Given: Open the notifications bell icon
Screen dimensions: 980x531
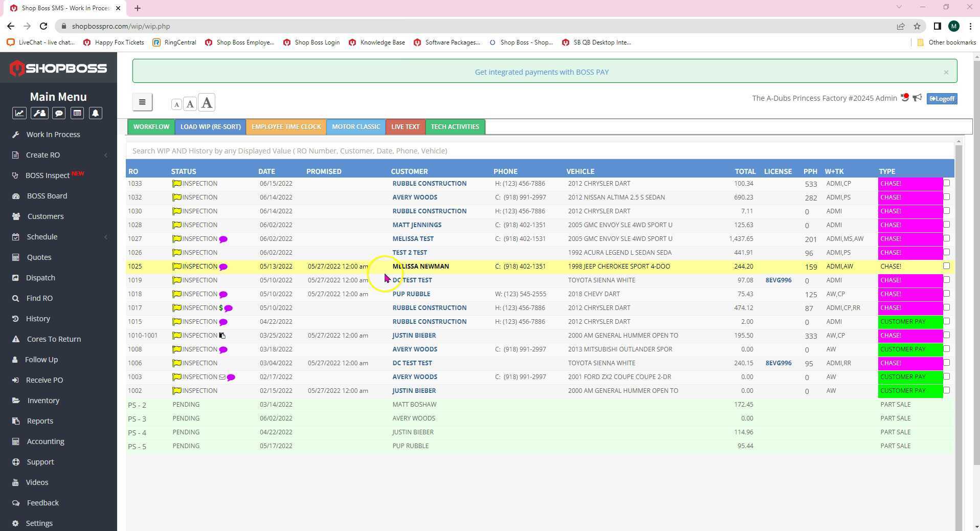Looking at the screenshot, I should 96,113.
